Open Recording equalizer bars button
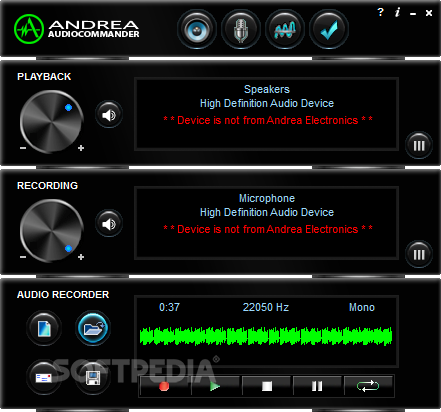 [x=419, y=254]
